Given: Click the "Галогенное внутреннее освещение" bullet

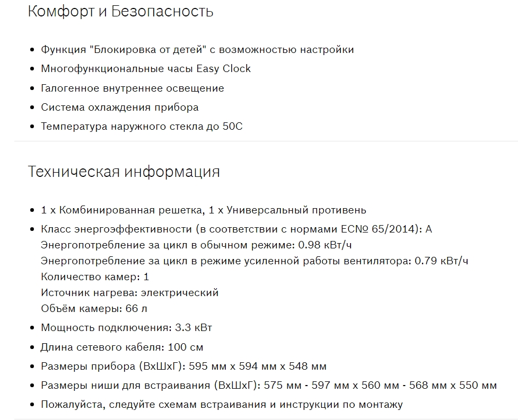Looking at the screenshot, I should tap(133, 88).
